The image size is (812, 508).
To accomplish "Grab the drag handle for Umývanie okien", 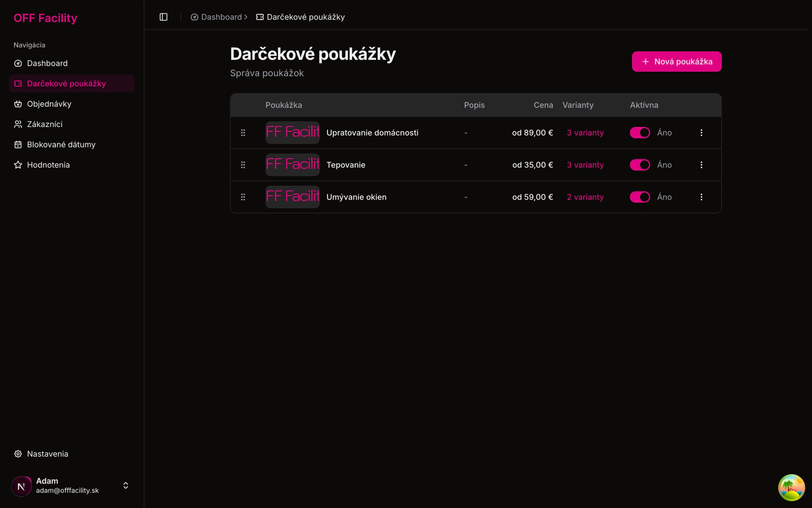I will click(x=243, y=197).
